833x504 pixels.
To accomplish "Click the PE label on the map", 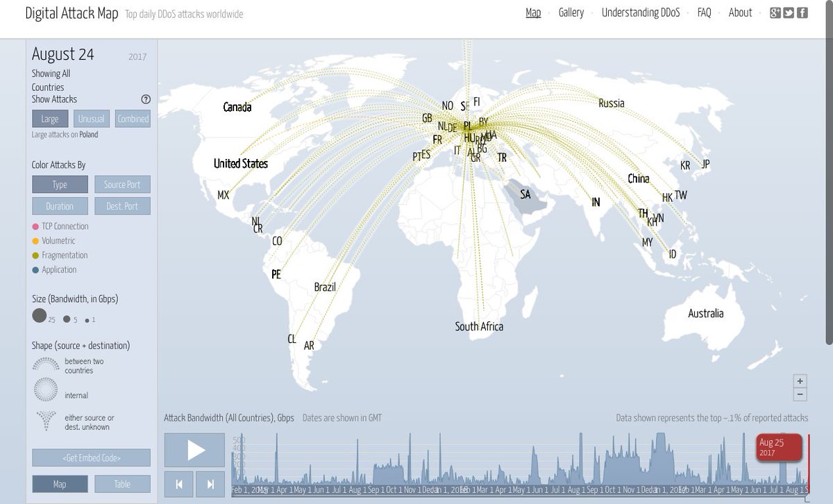I will [276, 275].
